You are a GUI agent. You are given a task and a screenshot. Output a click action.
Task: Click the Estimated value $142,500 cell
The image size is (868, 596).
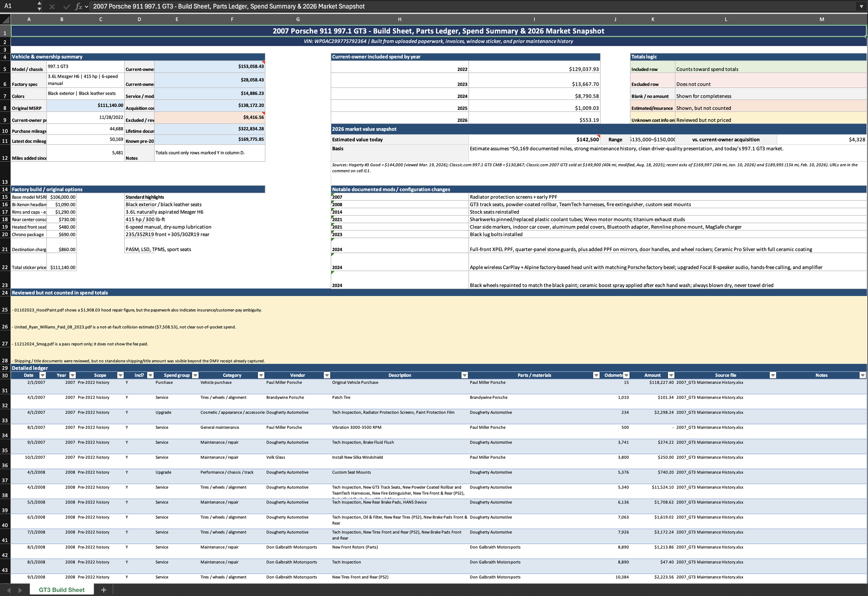coord(534,139)
